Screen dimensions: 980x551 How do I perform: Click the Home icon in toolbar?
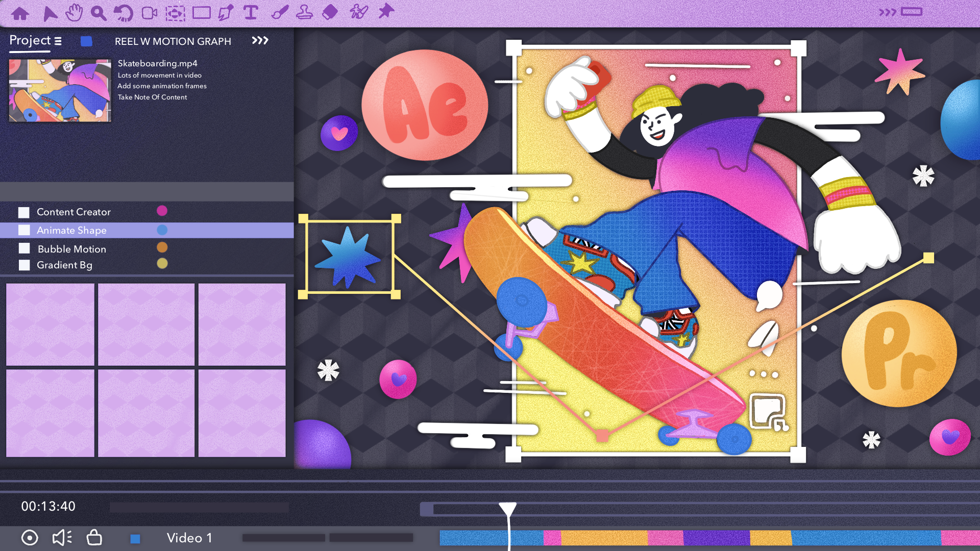(20, 13)
